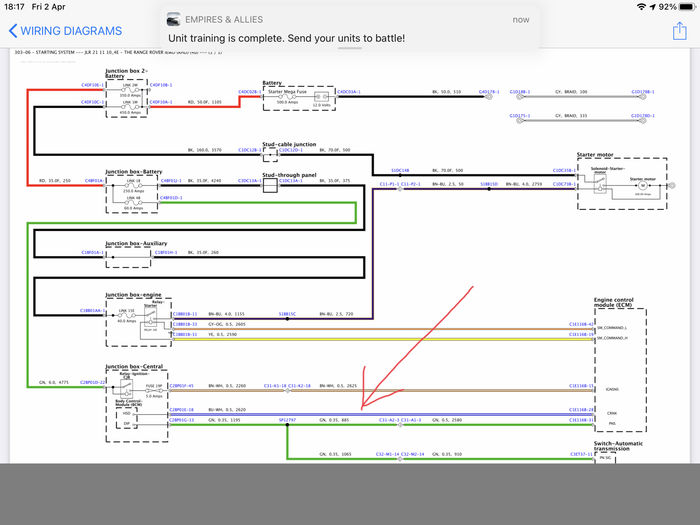Tap the Wi-Fi status icon
700x525 pixels.
[642, 7]
